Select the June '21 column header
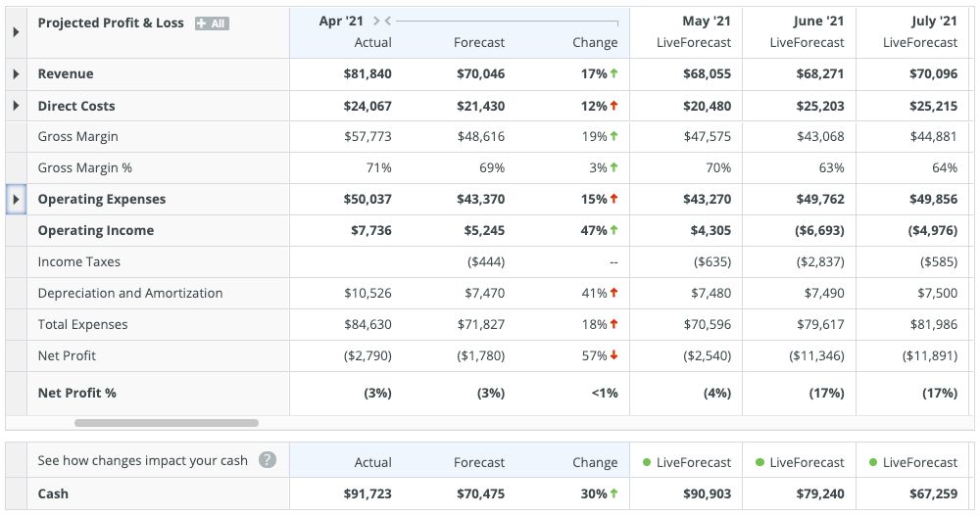 coord(818,22)
